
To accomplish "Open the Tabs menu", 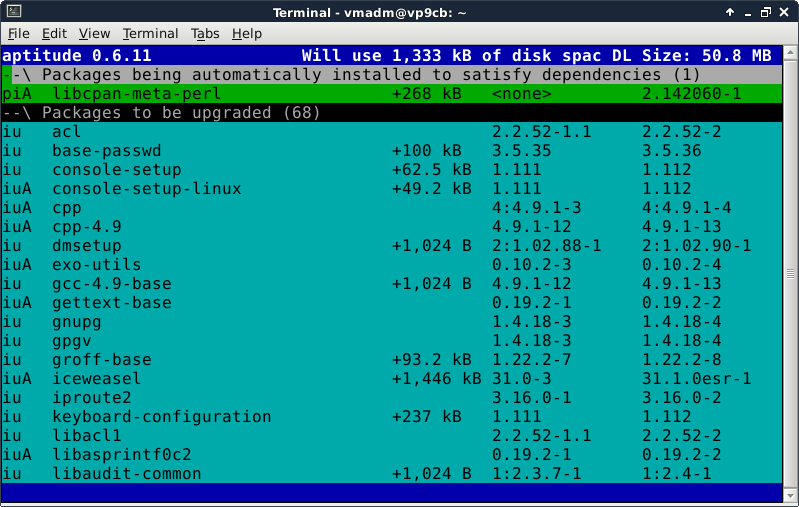I will (x=205, y=33).
